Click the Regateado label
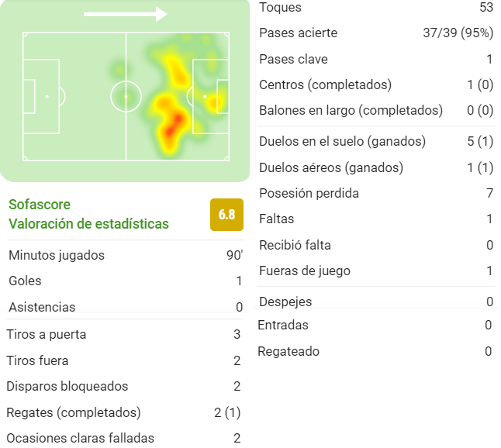The height and width of the screenshot is (448, 501). (289, 351)
